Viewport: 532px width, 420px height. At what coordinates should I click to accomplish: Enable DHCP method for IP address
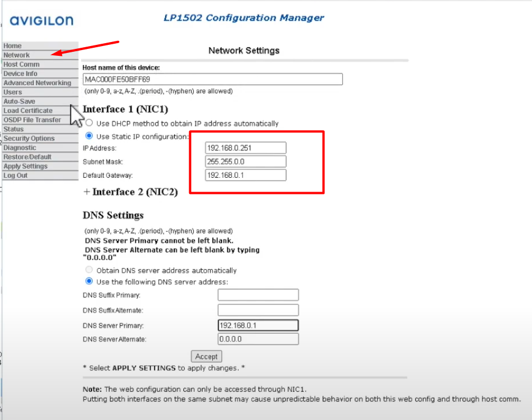point(89,123)
